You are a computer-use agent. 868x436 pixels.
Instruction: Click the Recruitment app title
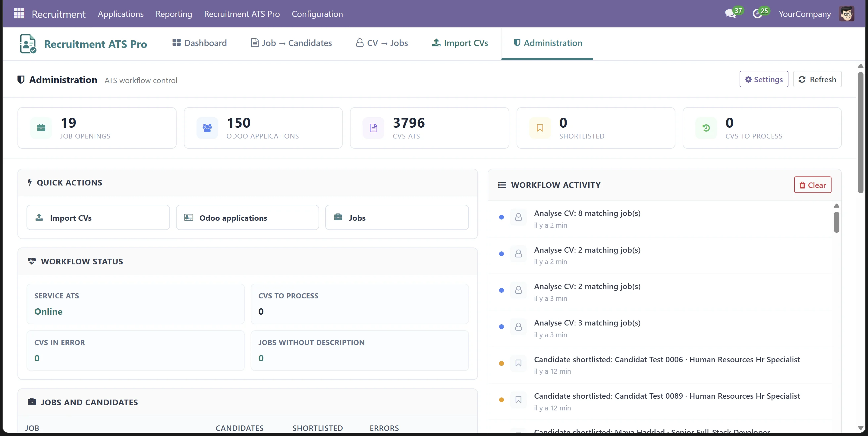[59, 14]
